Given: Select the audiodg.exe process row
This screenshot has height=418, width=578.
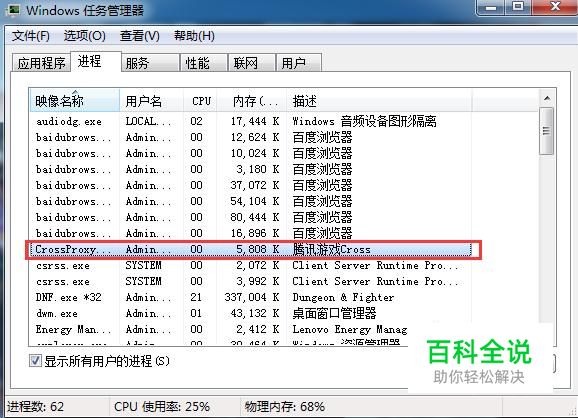Looking at the screenshot, I should pos(250,121).
